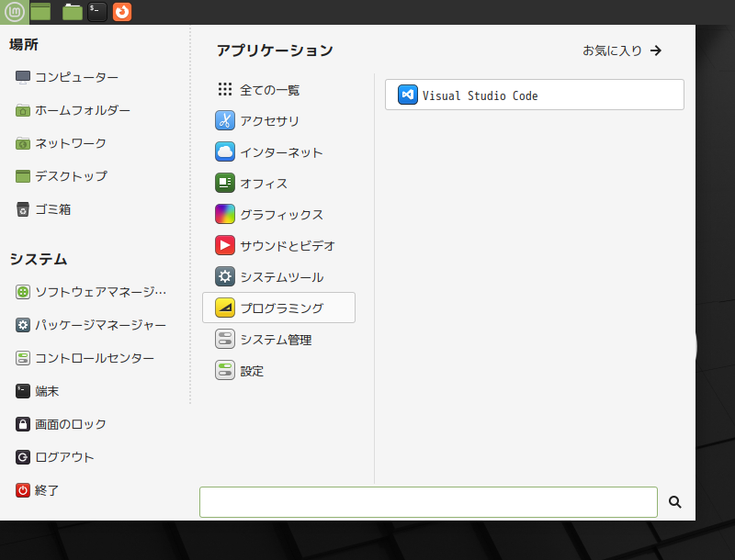Viewport: 735px width, 560px height.
Task: Click the show desktop panel icon
Action: click(40, 12)
